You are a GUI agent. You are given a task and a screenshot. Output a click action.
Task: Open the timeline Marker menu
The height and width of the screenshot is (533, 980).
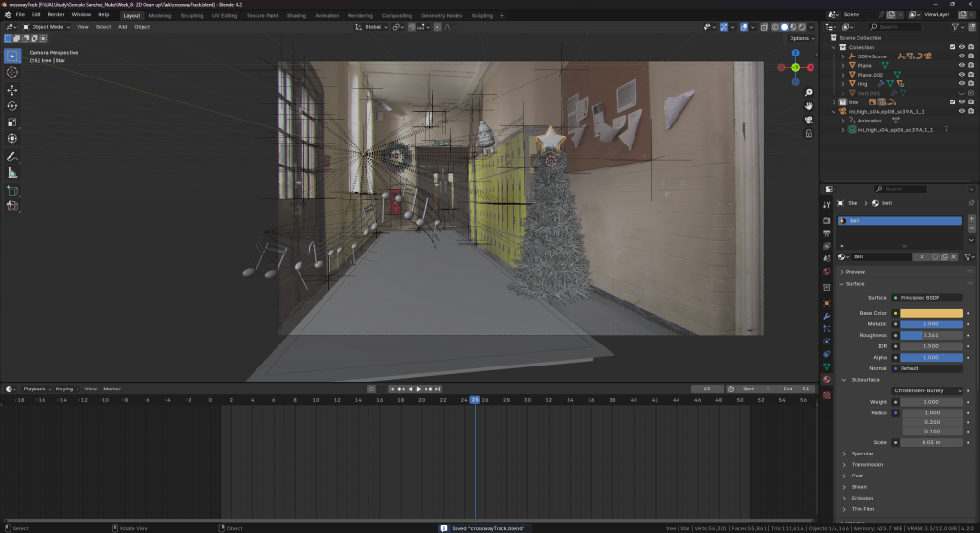point(112,389)
